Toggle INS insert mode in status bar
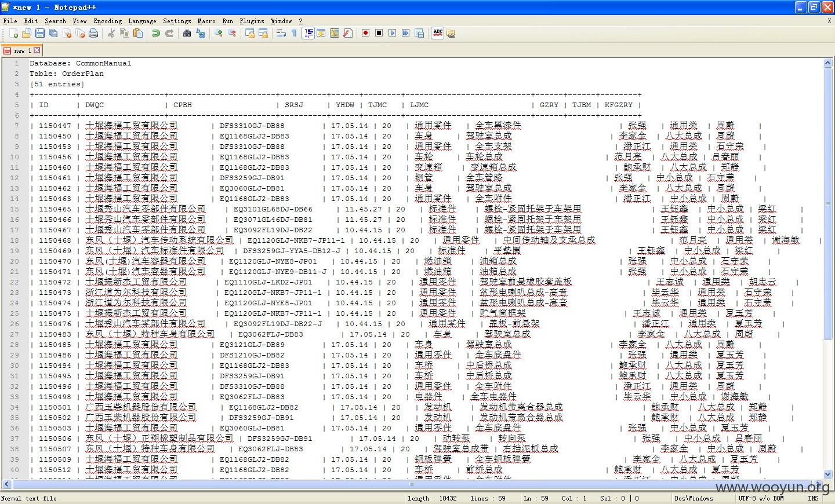Image resolution: width=835 pixels, height=504 pixels. click(813, 498)
